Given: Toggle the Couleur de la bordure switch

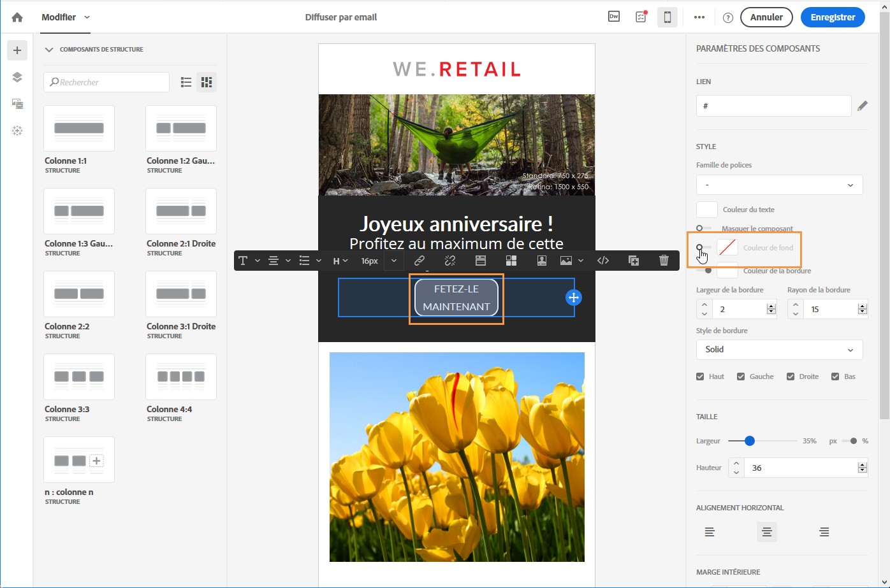Looking at the screenshot, I should point(704,271).
